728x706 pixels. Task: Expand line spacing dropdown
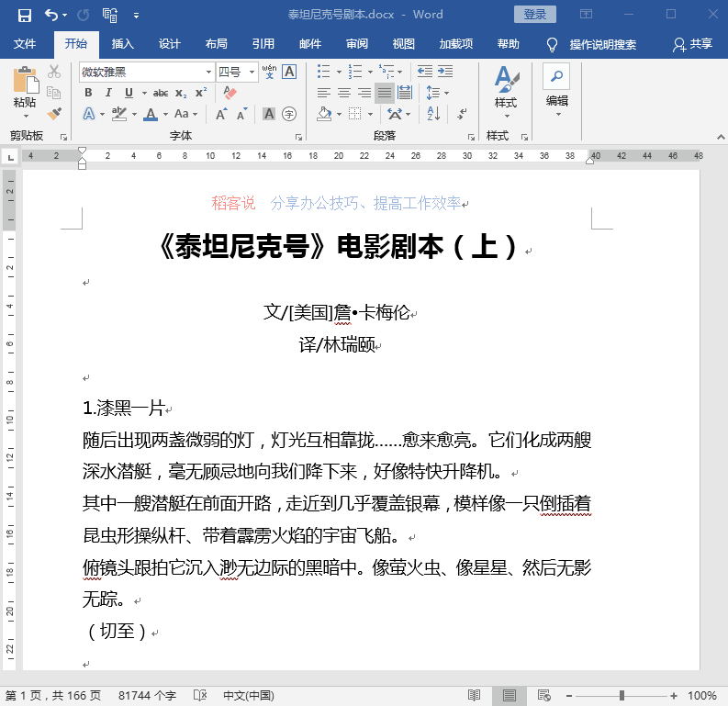pyautogui.click(x=447, y=94)
